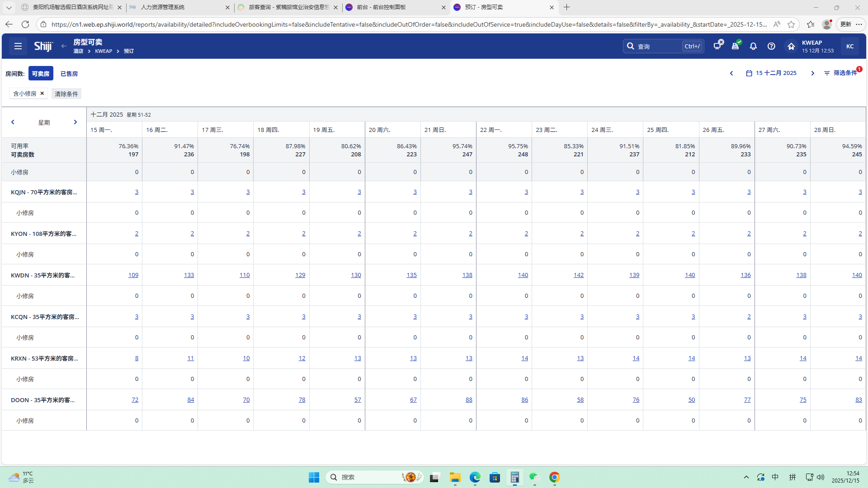The image size is (868, 488).
Task: Remove the 含小修房 filter chip
Action: point(42,93)
